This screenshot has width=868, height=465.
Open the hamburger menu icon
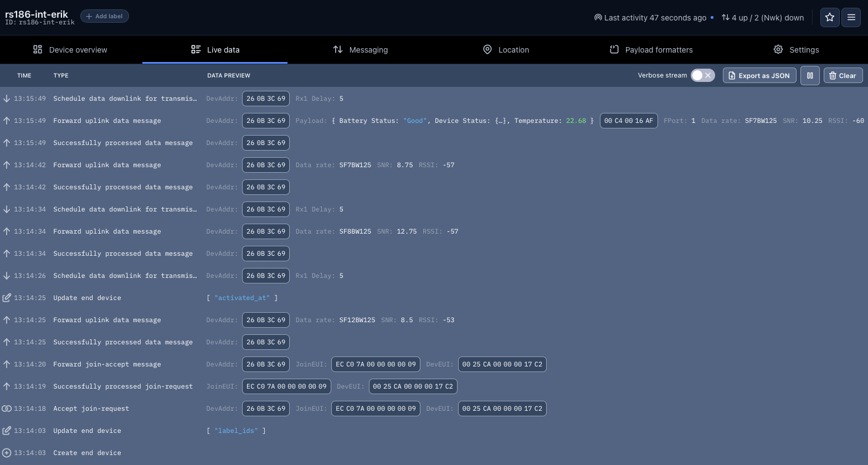point(851,18)
